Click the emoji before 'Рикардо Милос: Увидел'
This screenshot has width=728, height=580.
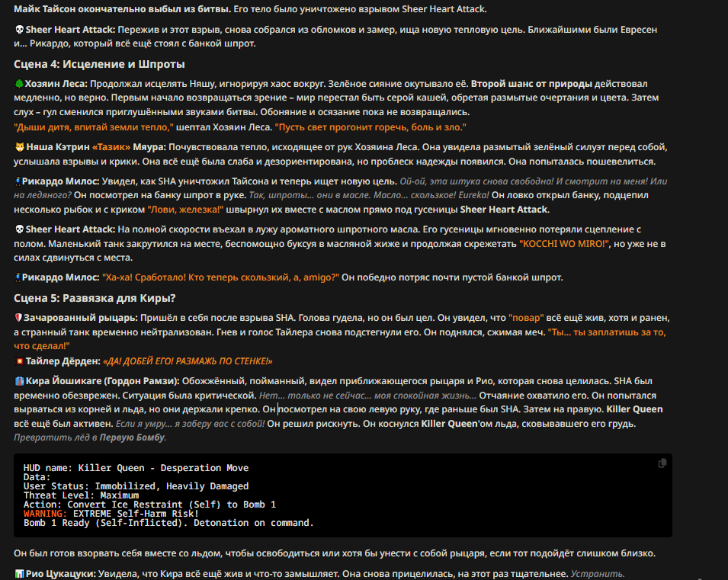pyautogui.click(x=18, y=181)
